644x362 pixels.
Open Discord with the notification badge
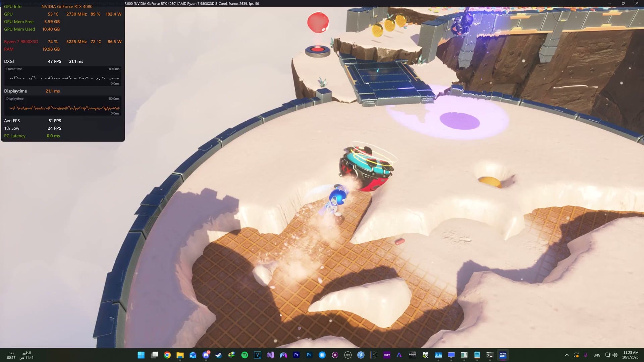[x=206, y=355]
